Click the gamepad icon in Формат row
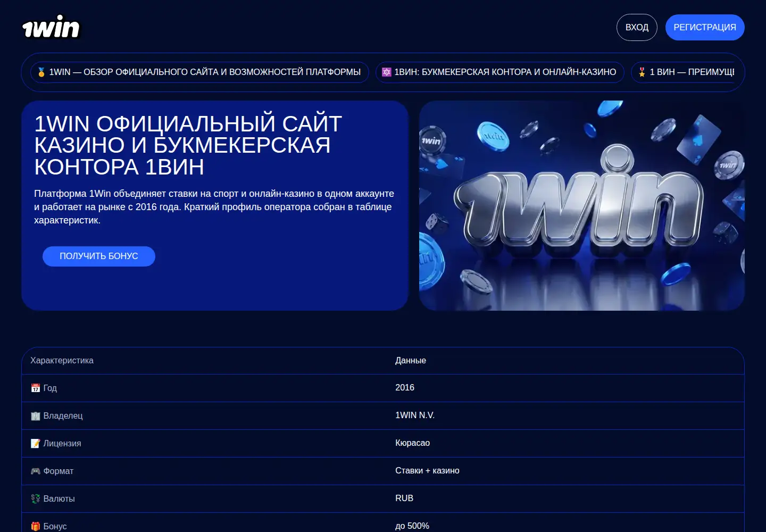Image resolution: width=766 pixels, height=532 pixels. [x=36, y=471]
